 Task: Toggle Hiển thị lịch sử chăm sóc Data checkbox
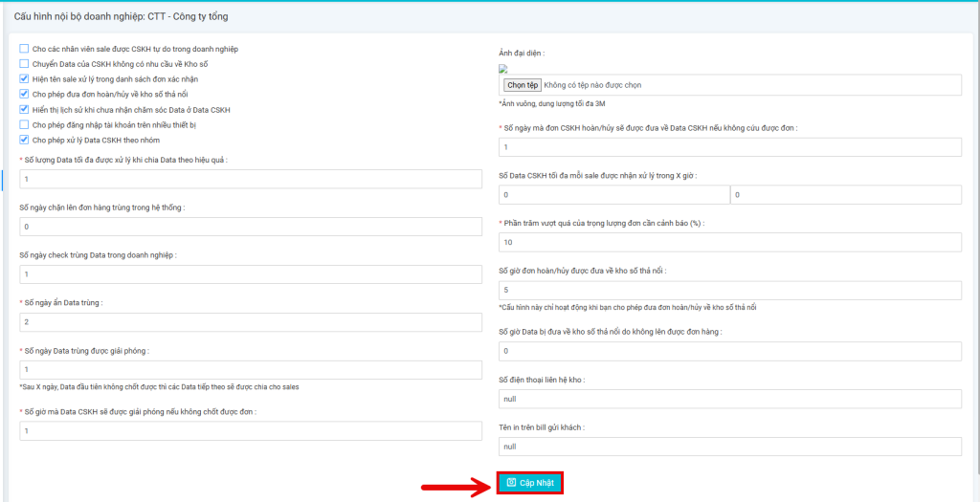24,109
